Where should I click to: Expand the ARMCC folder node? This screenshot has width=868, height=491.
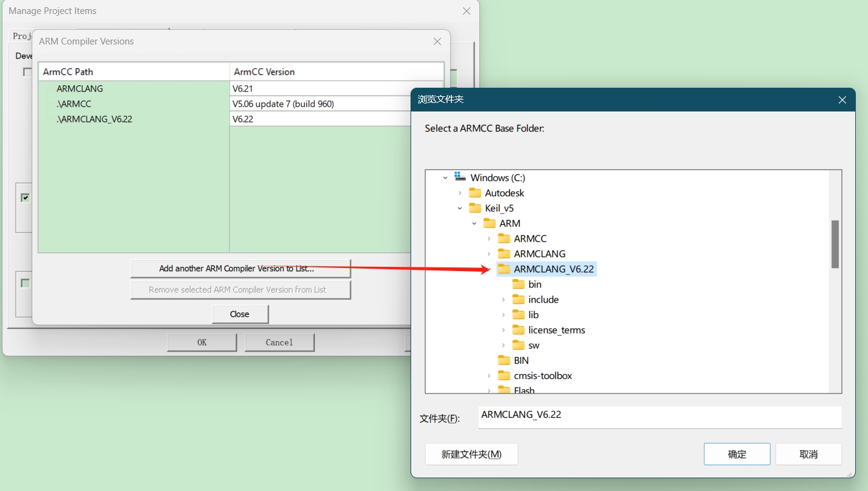pos(489,239)
